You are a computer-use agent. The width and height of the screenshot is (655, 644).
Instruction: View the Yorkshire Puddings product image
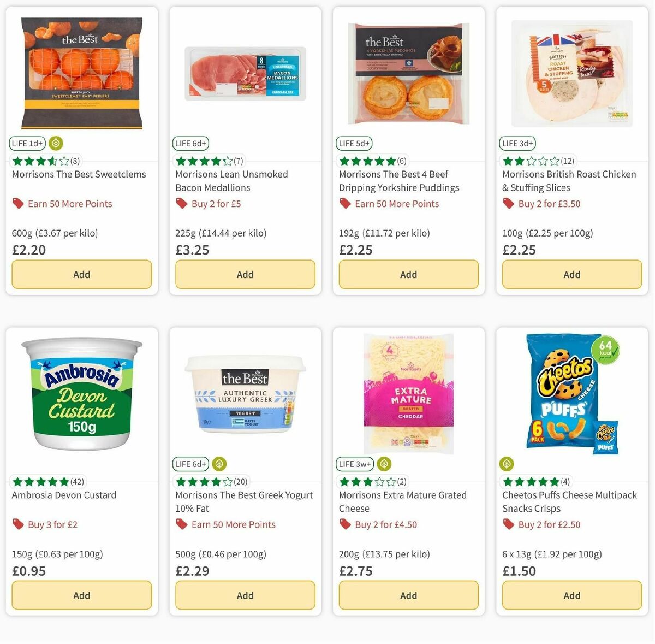coord(408,71)
